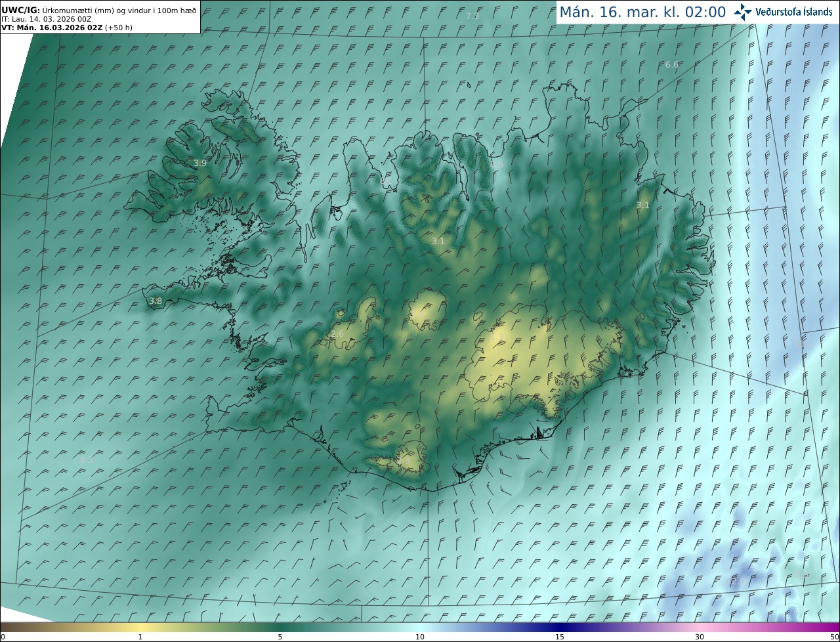Click the 6.3 value over southwest ocean

point(87,460)
